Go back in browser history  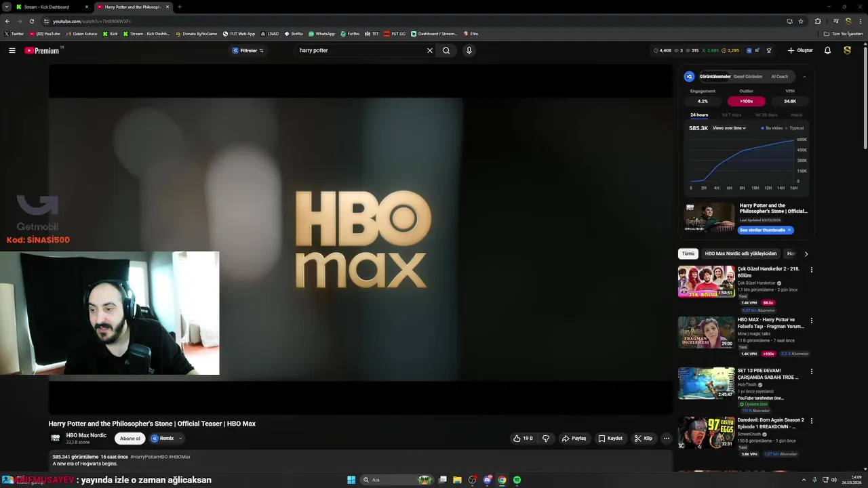(7, 21)
